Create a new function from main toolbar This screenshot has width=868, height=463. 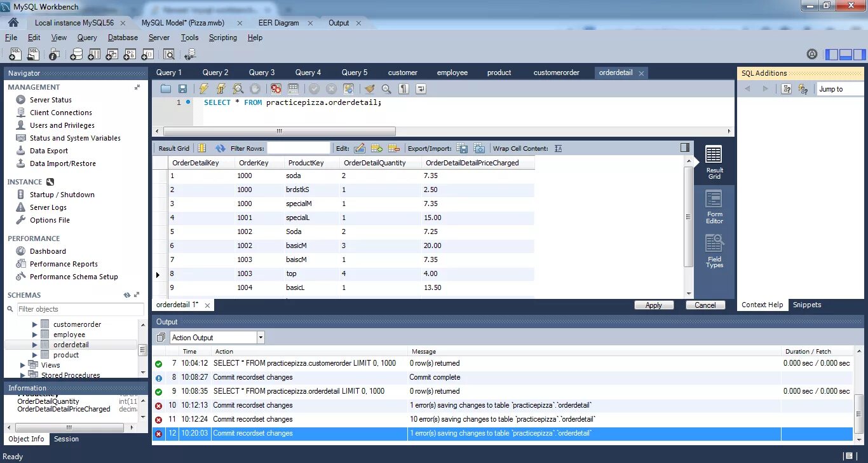(147, 54)
